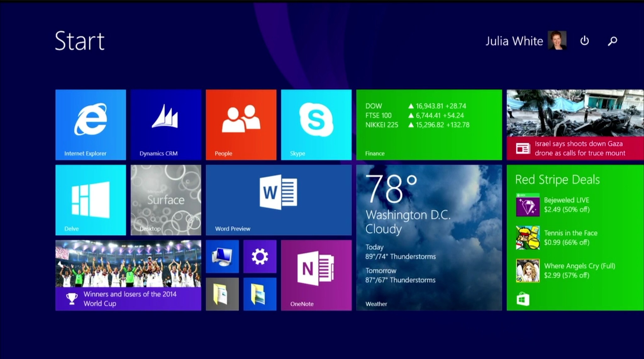Click the NIKKEI 225 index row

(x=417, y=125)
